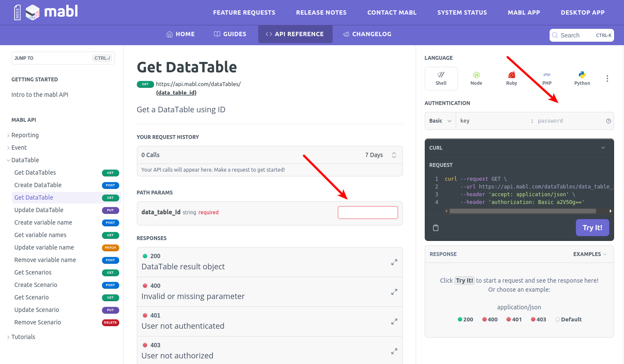Open Desktop App link
Image resolution: width=624 pixels, height=364 pixels.
click(583, 12)
